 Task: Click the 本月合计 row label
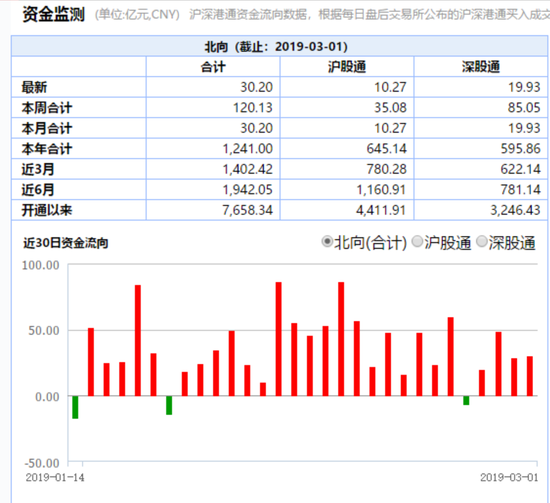47,128
